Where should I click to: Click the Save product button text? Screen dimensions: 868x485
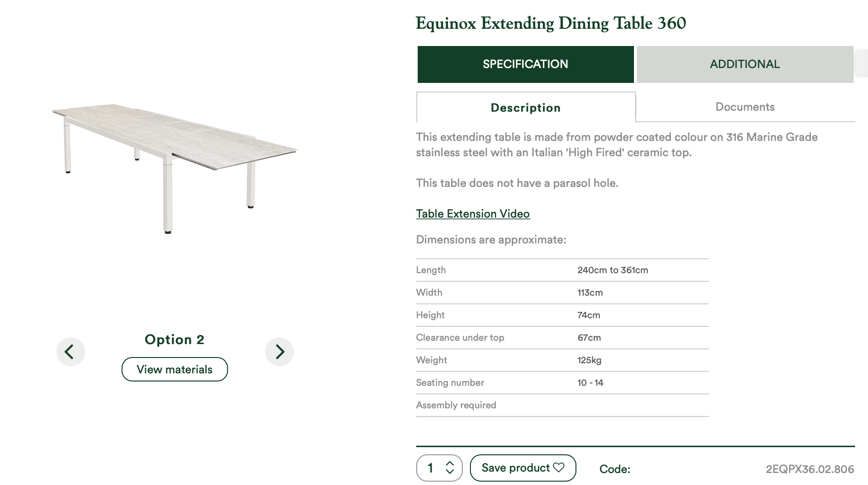click(x=516, y=468)
